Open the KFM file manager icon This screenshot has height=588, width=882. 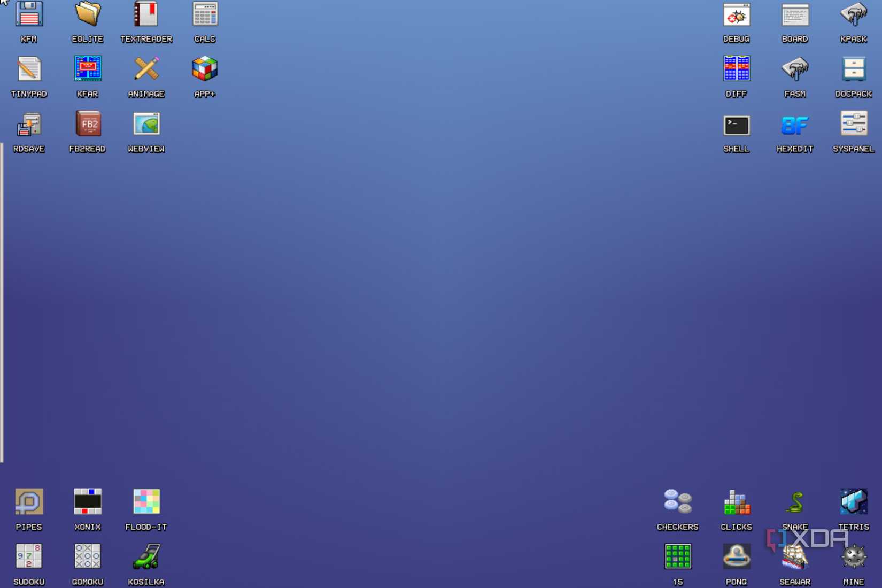pos(29,14)
